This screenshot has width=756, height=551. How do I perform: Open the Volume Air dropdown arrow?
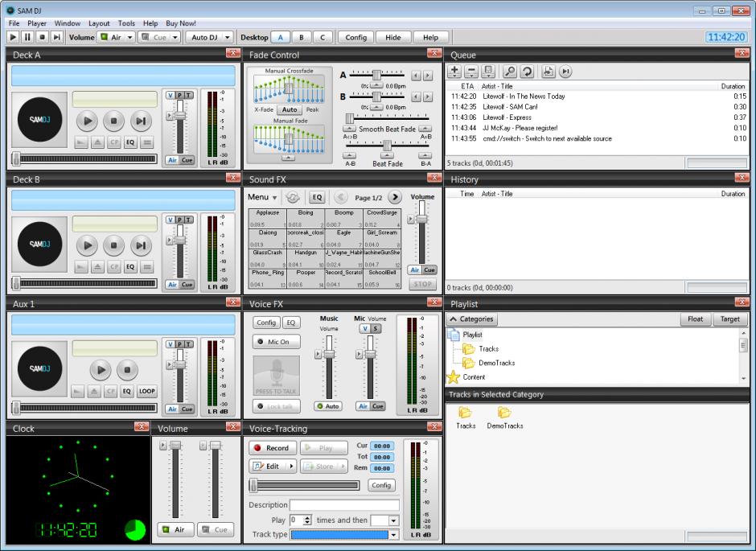point(129,37)
